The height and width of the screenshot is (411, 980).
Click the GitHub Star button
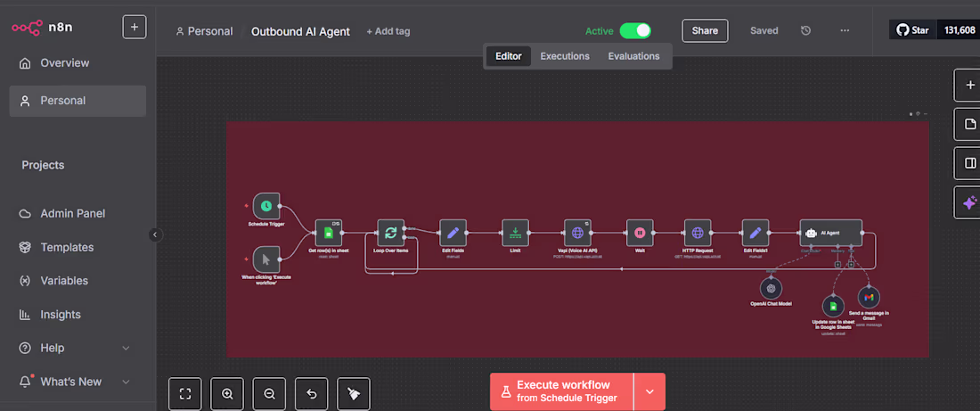click(x=913, y=30)
